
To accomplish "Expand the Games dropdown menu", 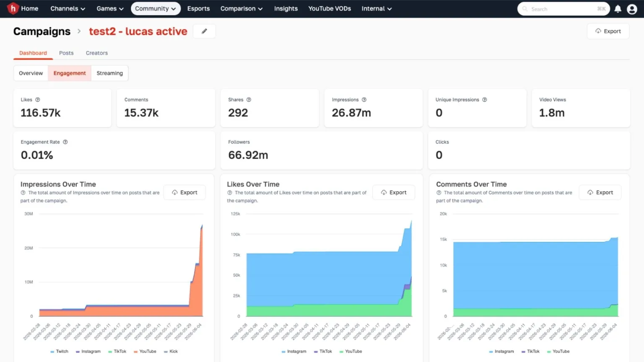I will pos(110,8).
